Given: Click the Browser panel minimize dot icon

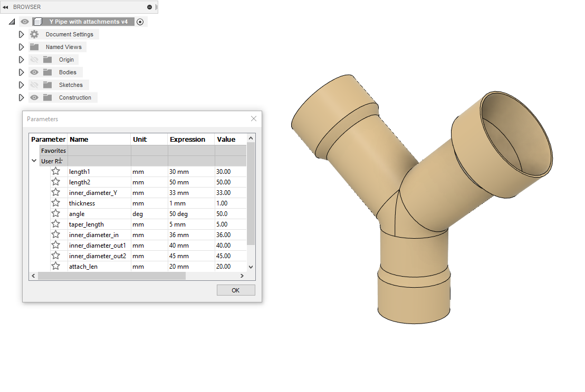Looking at the screenshot, I should (x=150, y=7).
